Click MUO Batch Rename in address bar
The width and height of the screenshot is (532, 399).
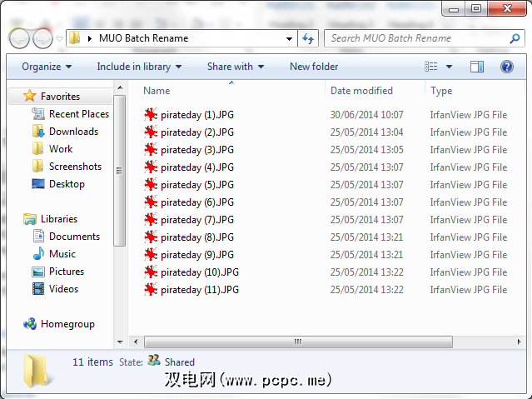pyautogui.click(x=143, y=38)
